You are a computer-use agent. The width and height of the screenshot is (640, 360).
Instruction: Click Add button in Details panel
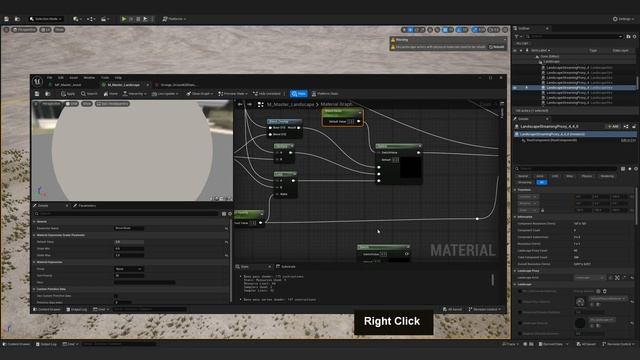tap(613, 127)
